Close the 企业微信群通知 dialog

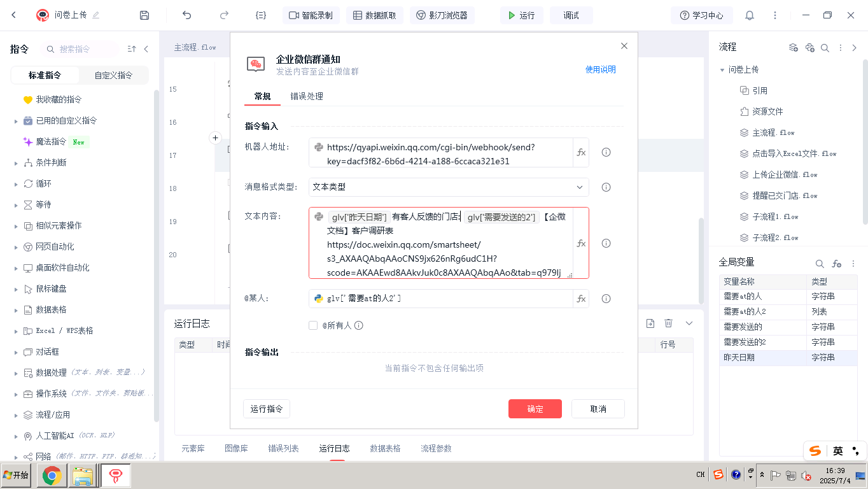tap(624, 46)
